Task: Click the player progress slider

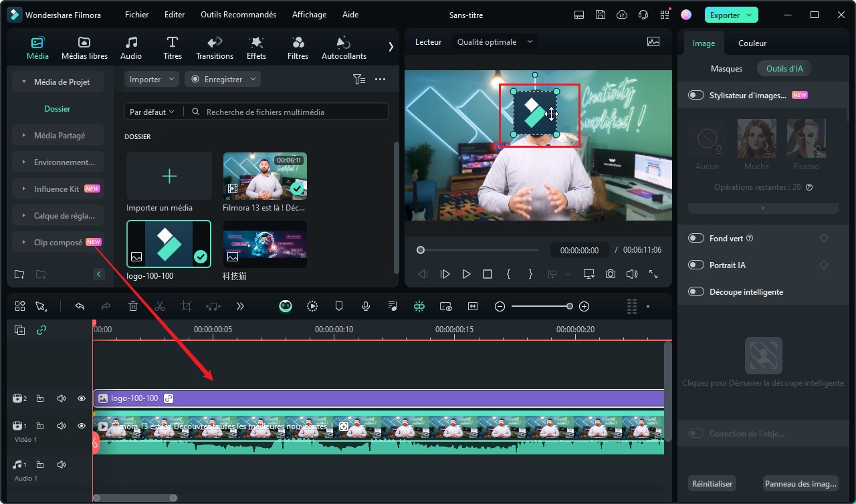Action: click(477, 250)
